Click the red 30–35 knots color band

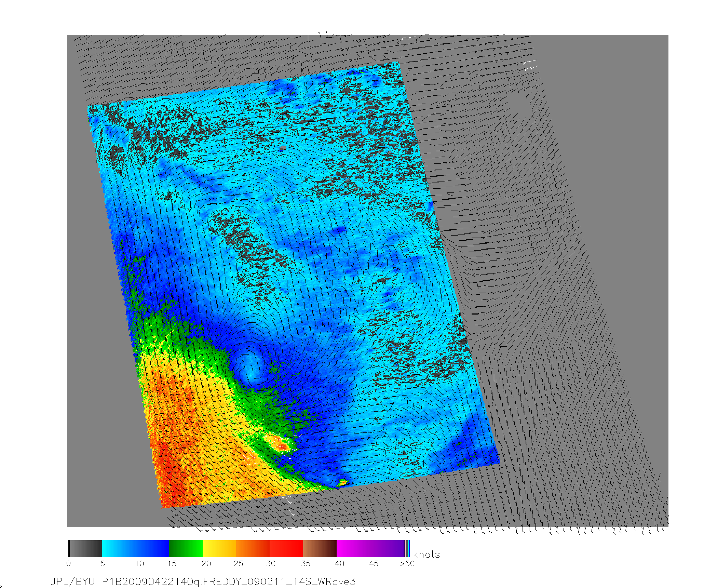286,549
